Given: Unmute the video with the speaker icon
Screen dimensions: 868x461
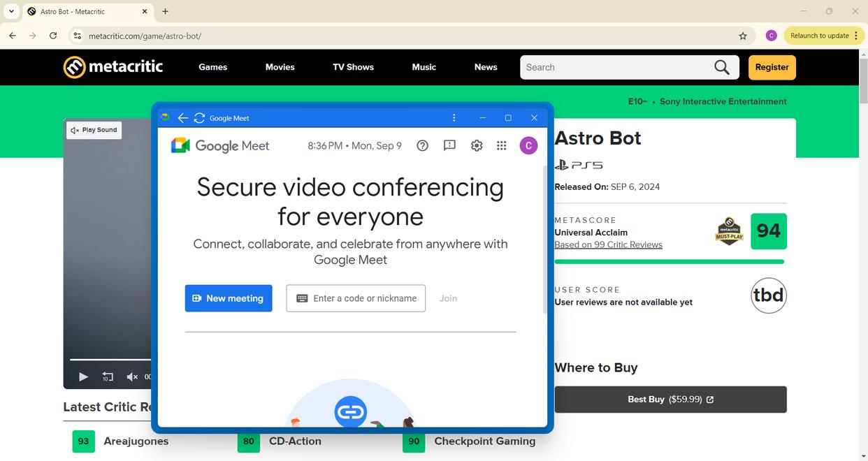Looking at the screenshot, I should (132, 376).
